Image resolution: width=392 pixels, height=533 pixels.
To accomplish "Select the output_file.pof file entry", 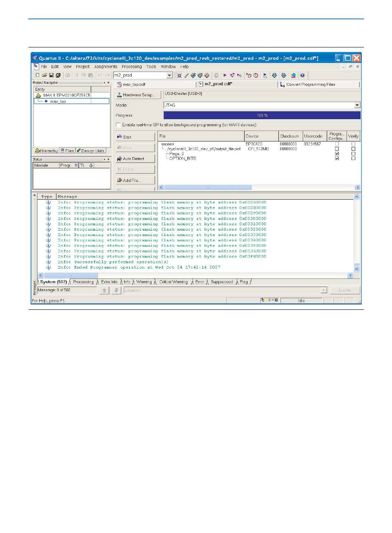I will pyautogui.click(x=204, y=149).
